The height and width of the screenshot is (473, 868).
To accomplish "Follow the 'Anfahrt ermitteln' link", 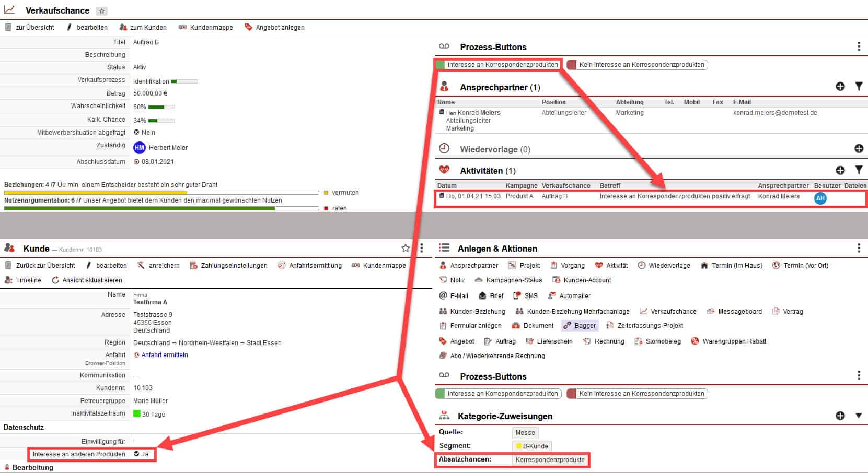I will pos(164,355).
